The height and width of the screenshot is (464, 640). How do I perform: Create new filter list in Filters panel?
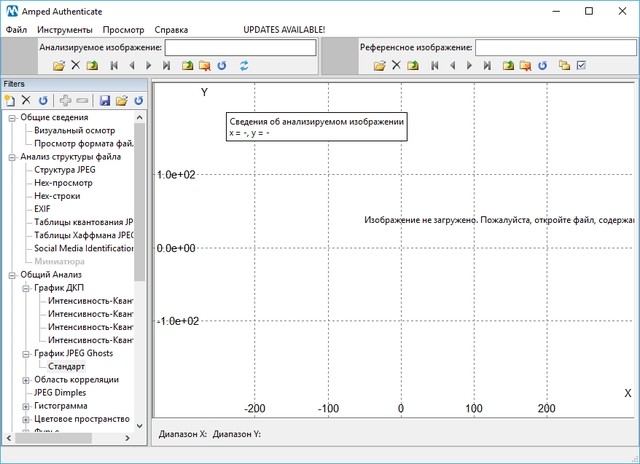tap(9, 101)
